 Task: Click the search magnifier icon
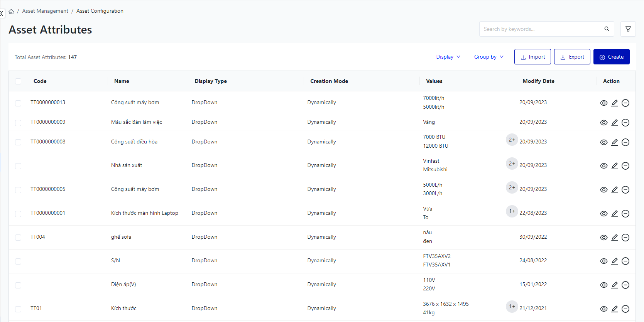pos(607,29)
